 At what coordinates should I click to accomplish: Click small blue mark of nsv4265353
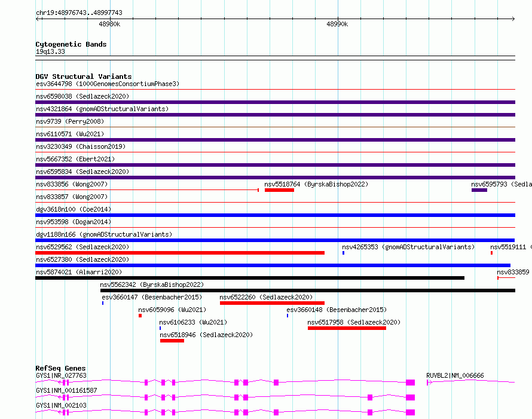click(x=343, y=253)
